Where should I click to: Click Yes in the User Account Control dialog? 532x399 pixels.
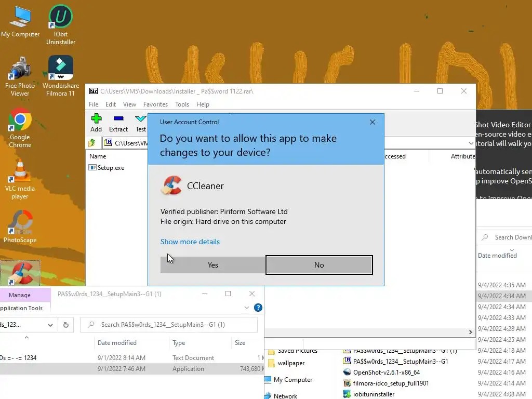tap(212, 265)
